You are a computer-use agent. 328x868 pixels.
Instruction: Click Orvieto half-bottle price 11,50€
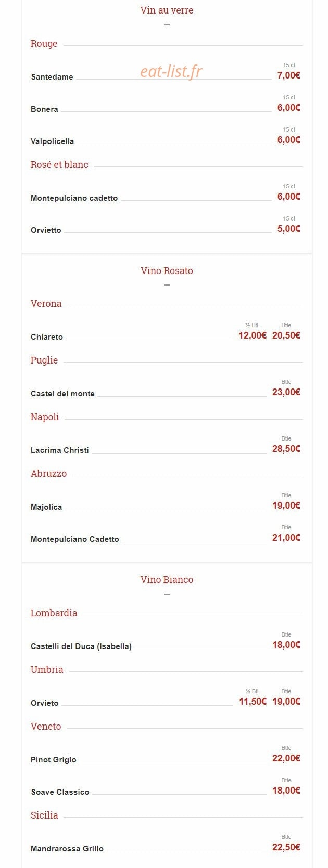253,702
